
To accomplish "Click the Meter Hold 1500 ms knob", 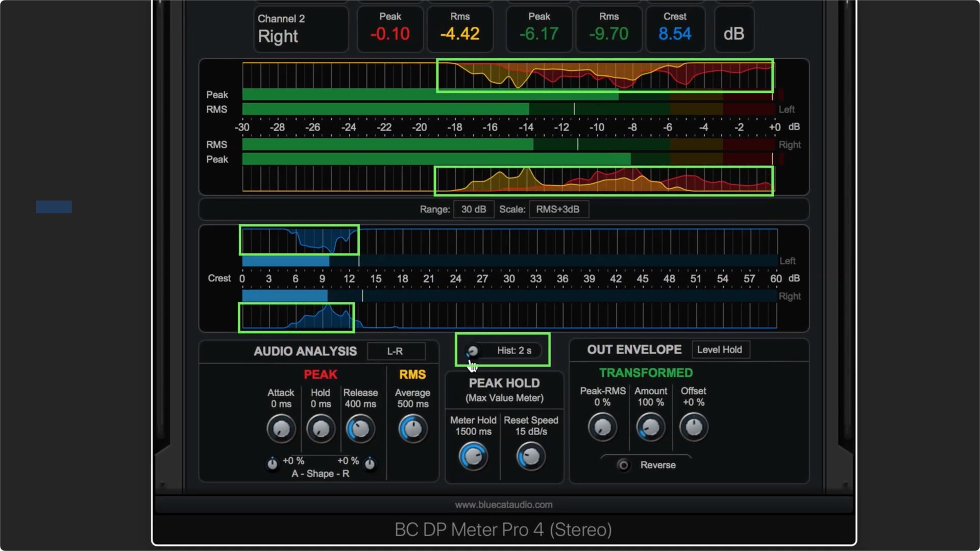I will [x=473, y=456].
